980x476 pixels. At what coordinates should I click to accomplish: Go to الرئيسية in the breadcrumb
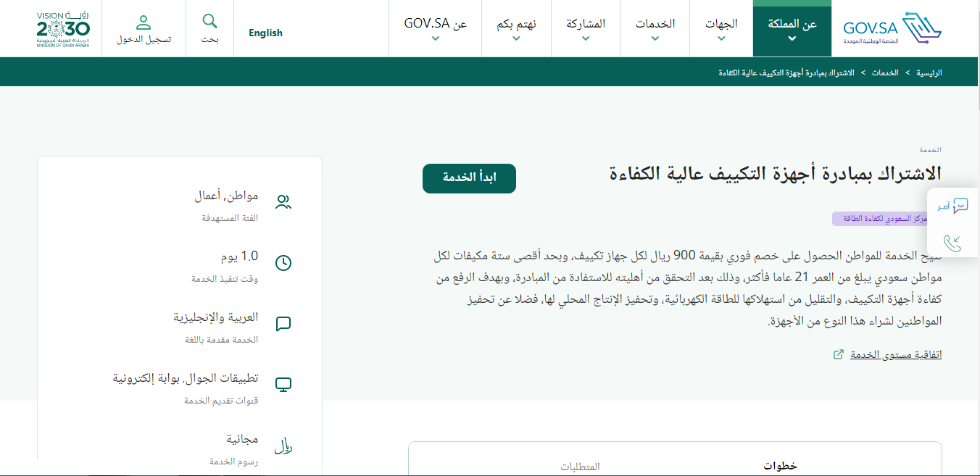pyautogui.click(x=929, y=73)
